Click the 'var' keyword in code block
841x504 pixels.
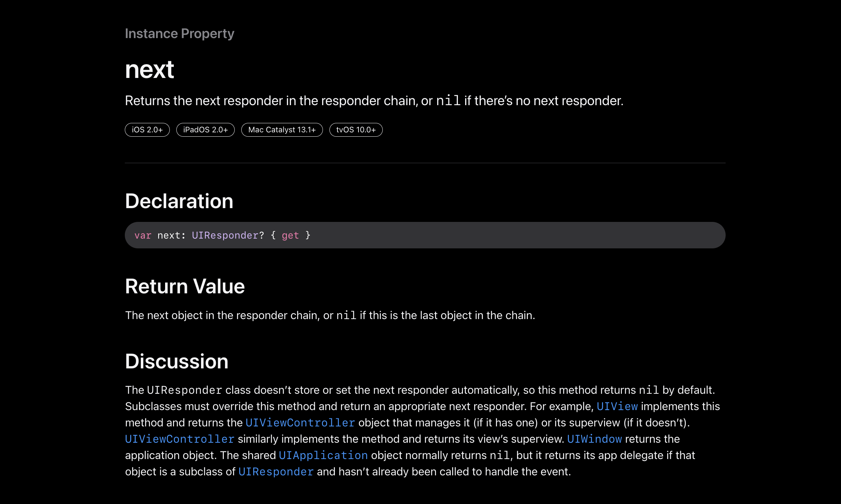coord(143,236)
